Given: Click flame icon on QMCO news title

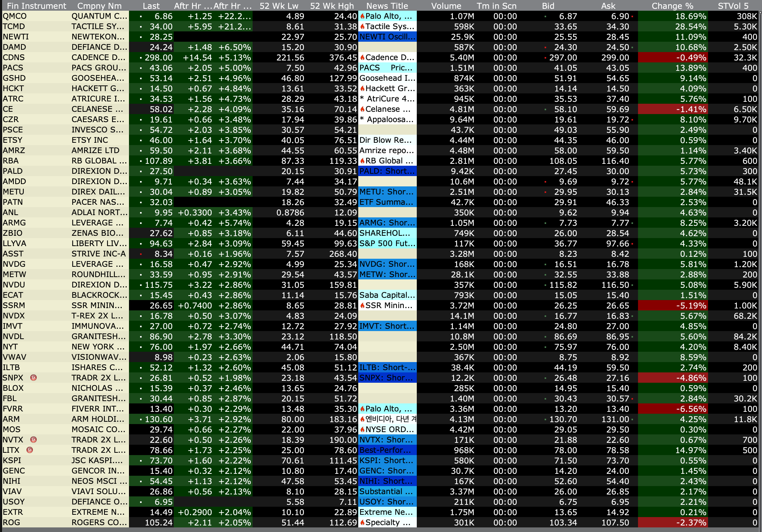Looking at the screenshot, I should click(362, 16).
